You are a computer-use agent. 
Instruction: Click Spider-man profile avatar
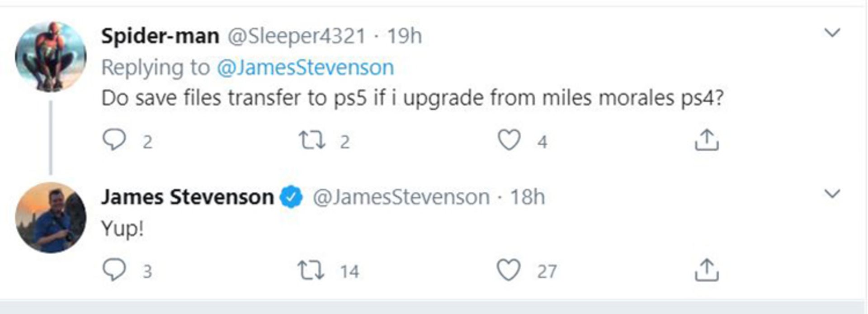(51, 57)
